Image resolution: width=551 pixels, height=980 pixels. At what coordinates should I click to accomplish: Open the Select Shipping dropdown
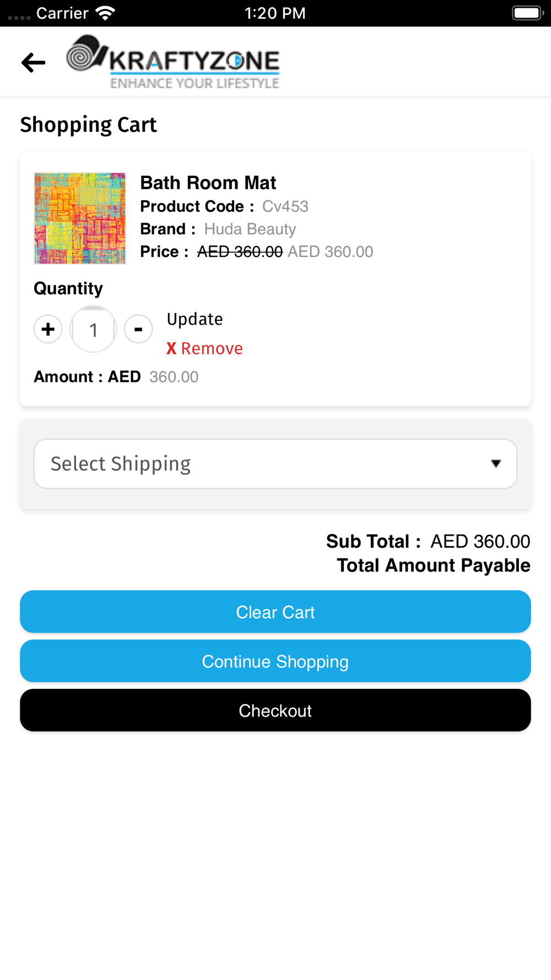pos(264,464)
